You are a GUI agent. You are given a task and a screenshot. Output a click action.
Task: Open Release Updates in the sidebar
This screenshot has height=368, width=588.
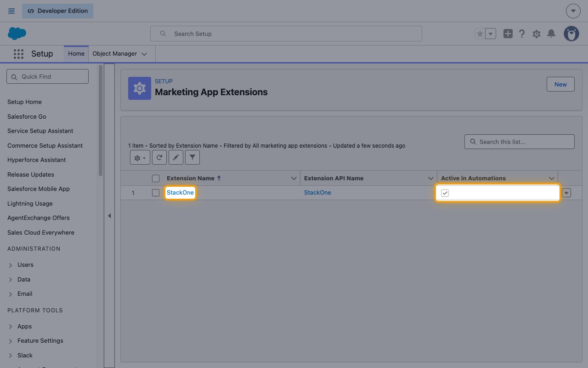tap(31, 175)
